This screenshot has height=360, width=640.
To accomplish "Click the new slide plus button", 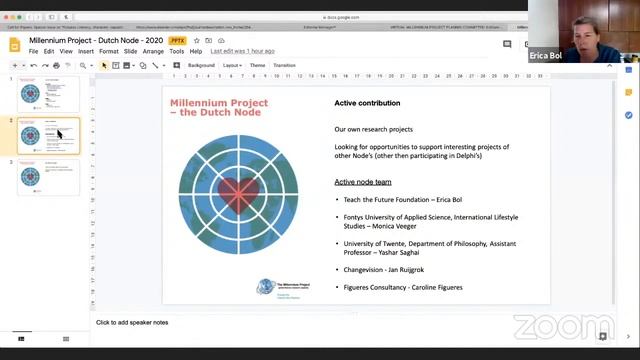I will pyautogui.click(x=15, y=65).
